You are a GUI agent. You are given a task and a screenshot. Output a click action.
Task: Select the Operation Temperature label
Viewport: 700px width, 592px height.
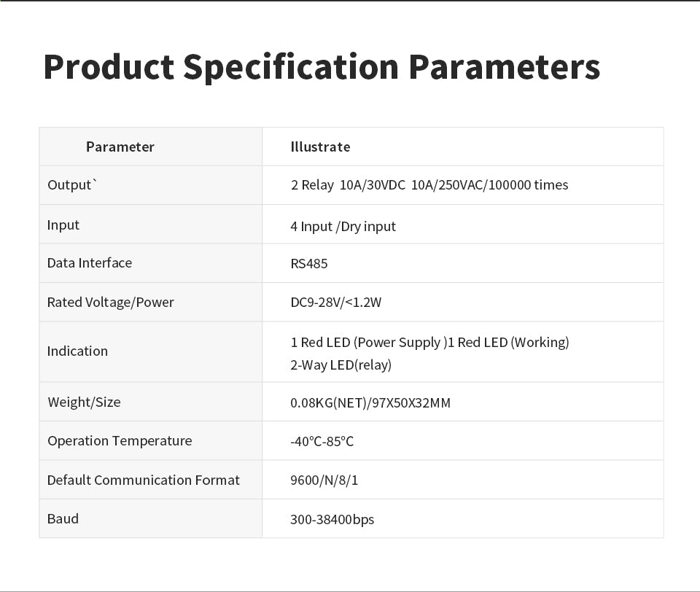tap(120, 441)
